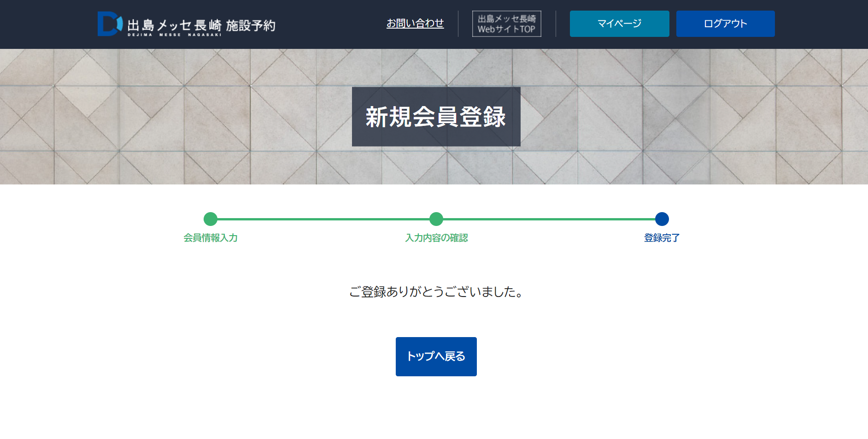Image resolution: width=868 pixels, height=439 pixels.
Task: Select the blue 登録完了 step circle
Action: 662,219
